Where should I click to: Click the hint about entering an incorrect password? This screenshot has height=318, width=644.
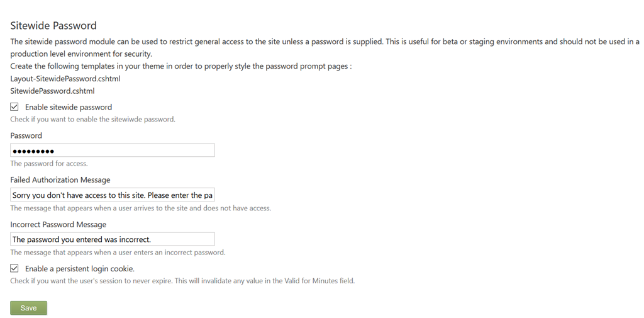[118, 253]
